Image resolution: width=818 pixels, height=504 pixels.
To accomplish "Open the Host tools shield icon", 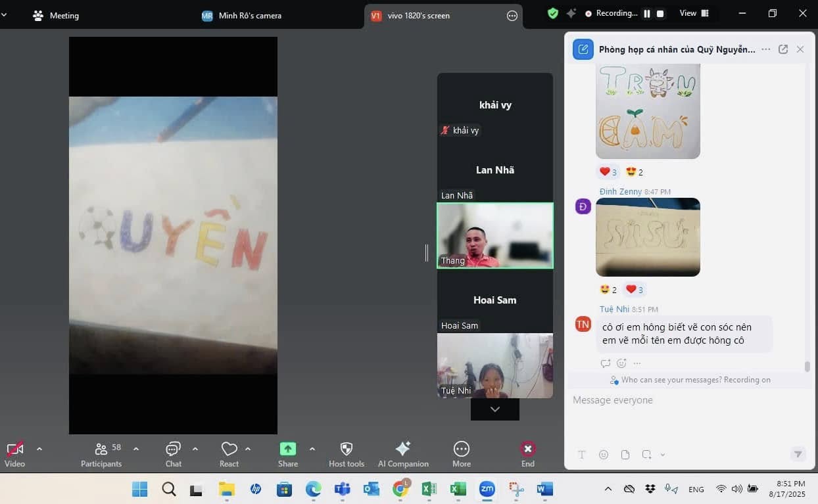I will (347, 449).
